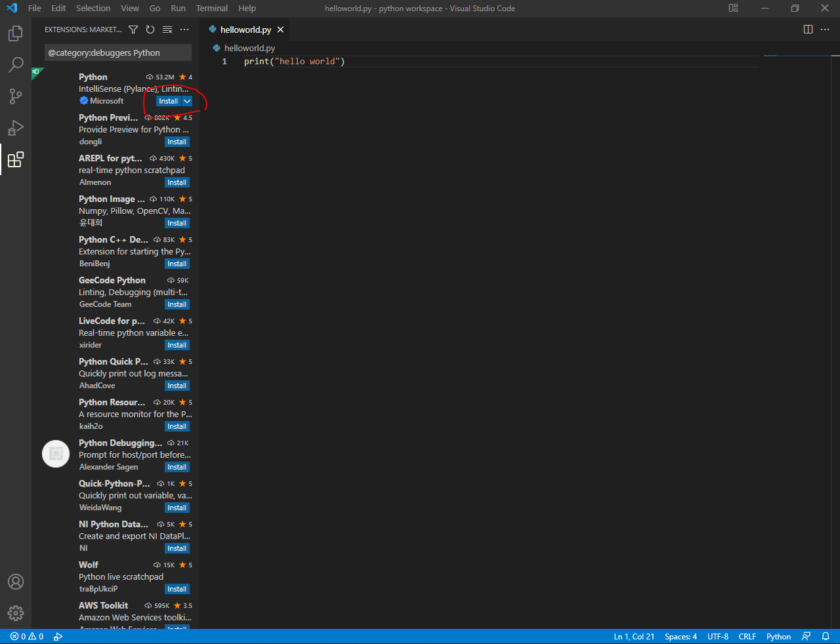Open the View menu

point(130,9)
